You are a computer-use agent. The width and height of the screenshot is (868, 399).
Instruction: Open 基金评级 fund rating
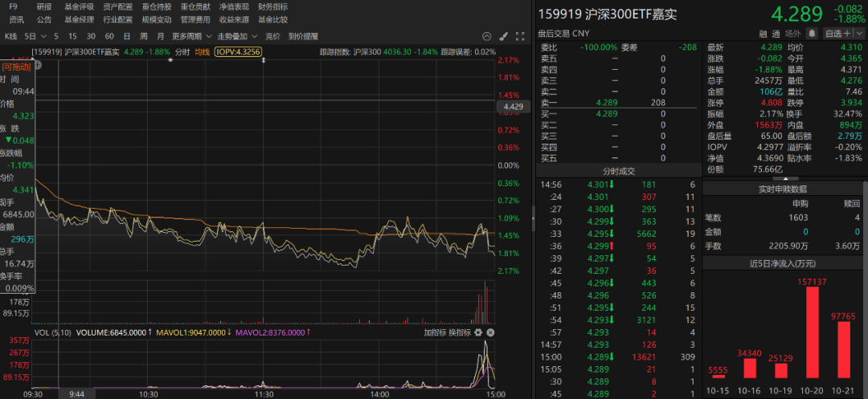coord(79,7)
